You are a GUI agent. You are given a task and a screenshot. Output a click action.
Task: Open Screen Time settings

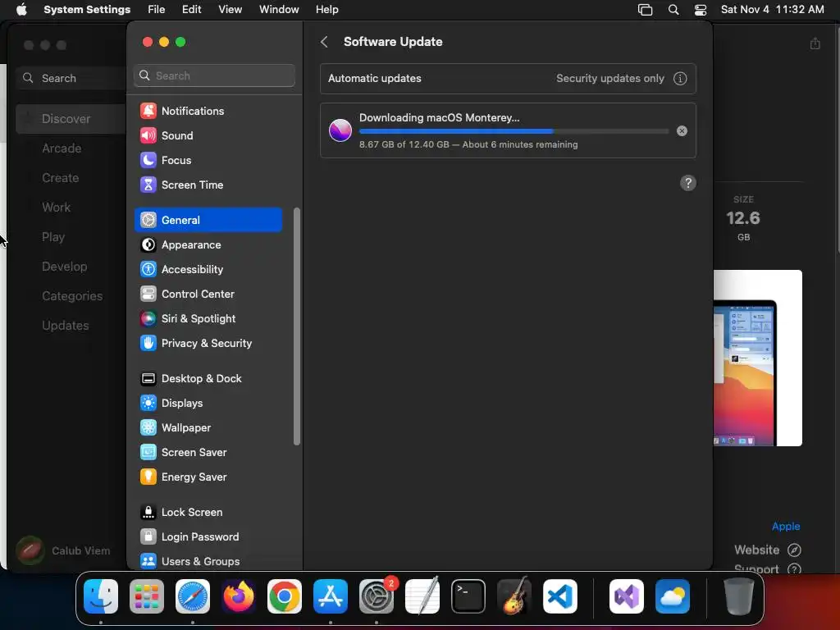[x=208, y=185]
